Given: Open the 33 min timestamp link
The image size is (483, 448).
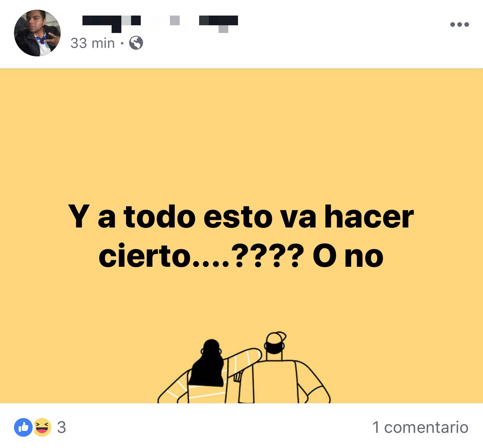Looking at the screenshot, I should (x=93, y=43).
